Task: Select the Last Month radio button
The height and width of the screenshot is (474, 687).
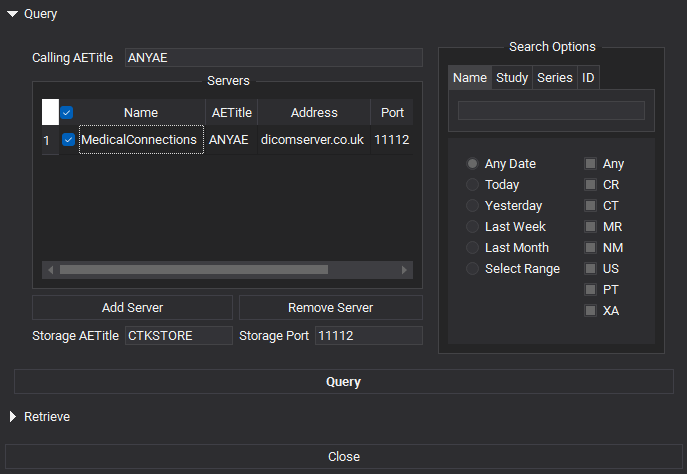Action: tap(472, 248)
